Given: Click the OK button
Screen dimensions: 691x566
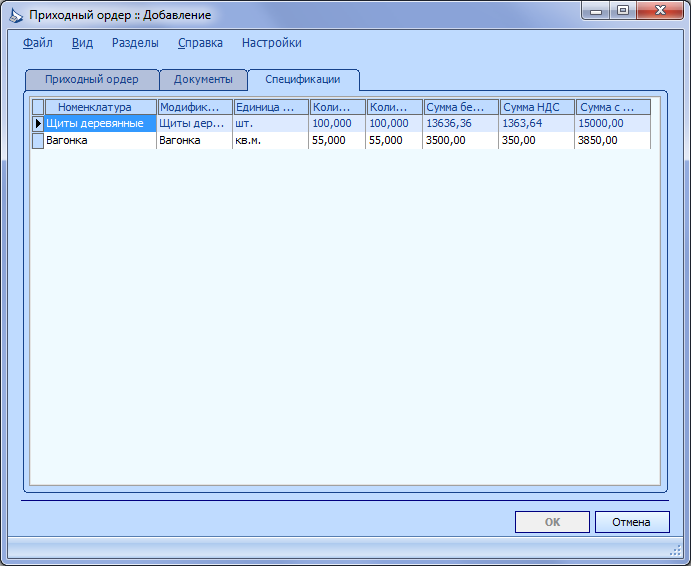Looking at the screenshot, I should 552,522.
